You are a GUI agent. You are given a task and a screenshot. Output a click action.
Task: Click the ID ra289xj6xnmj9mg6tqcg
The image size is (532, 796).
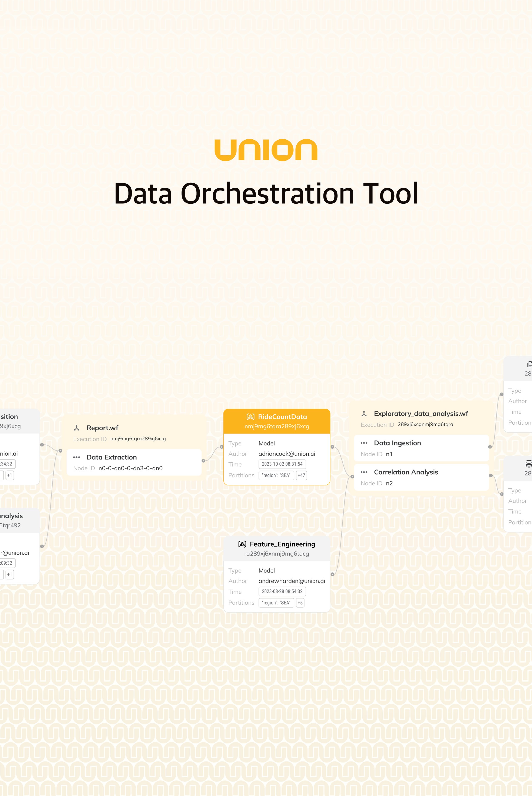coord(276,554)
